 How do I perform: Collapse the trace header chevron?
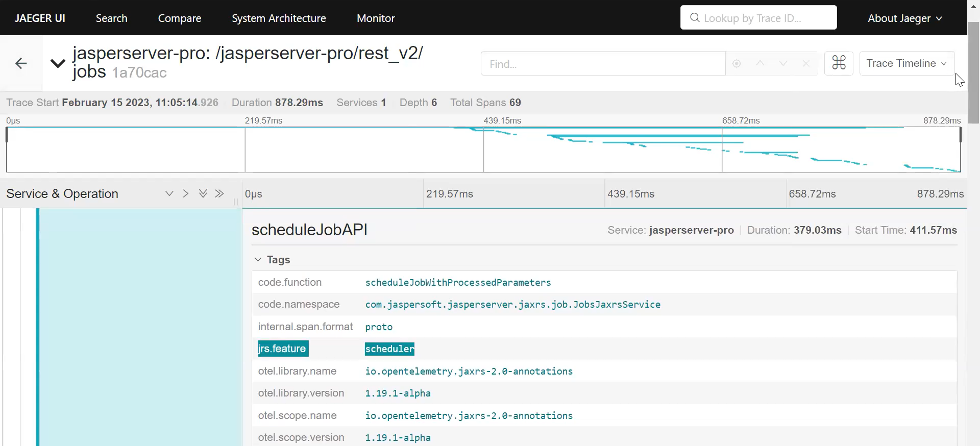58,63
